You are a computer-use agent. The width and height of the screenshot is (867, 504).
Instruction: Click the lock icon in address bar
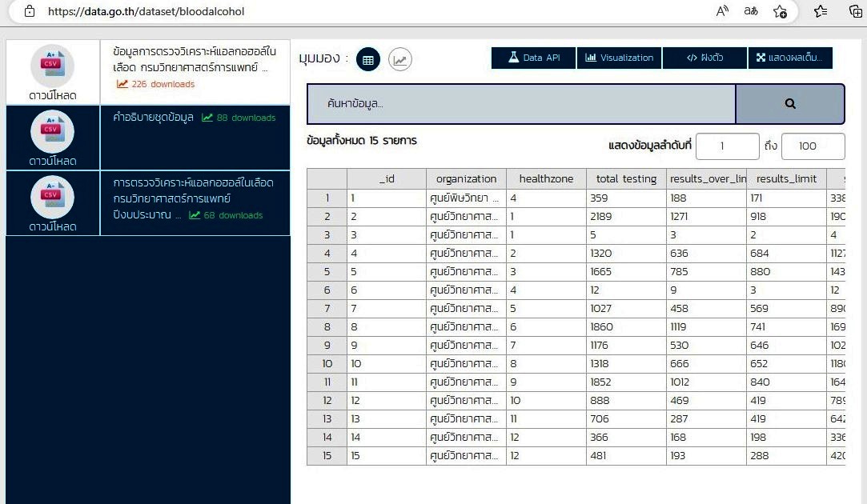[30, 11]
